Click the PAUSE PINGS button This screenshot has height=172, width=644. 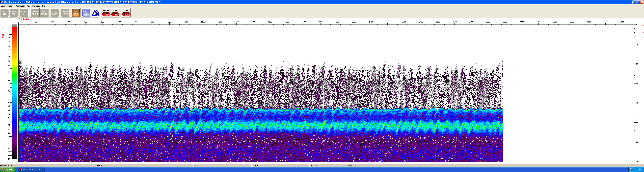[44, 13]
